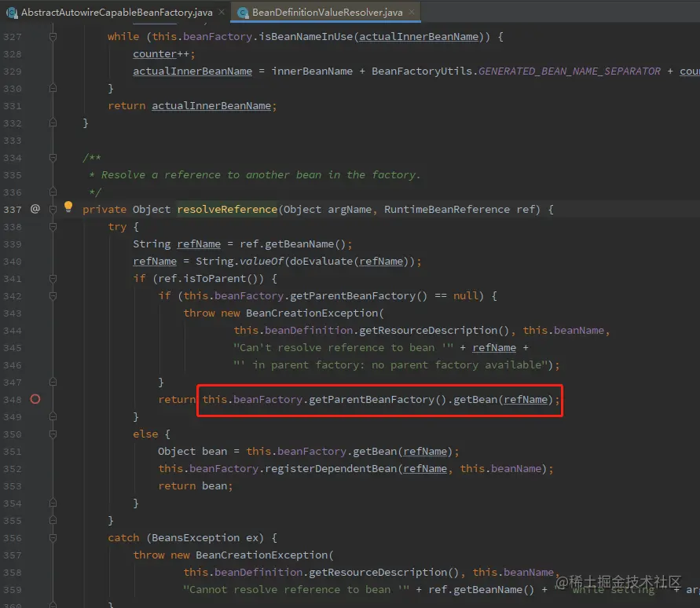The image size is (700, 608).
Task: Collapse the while loop fold at line 327
Action: click(53, 37)
